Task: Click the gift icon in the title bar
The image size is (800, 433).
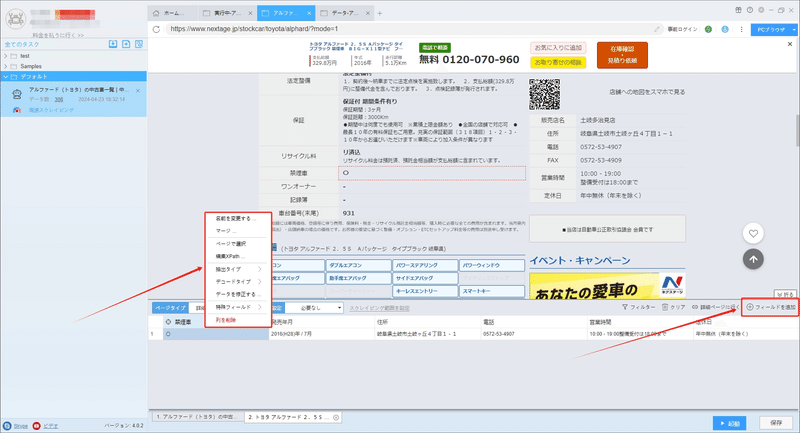Action: coord(738,10)
